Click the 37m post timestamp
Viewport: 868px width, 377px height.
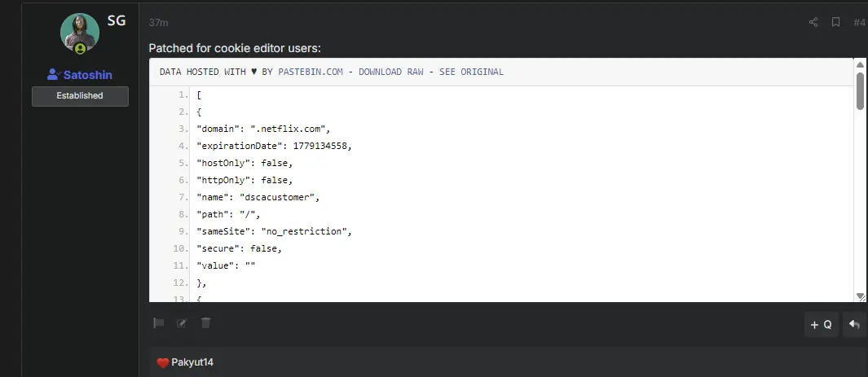pyautogui.click(x=158, y=23)
